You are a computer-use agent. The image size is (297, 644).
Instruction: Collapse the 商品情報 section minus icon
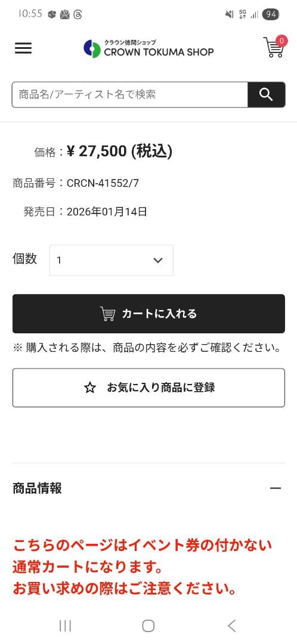pos(275,488)
